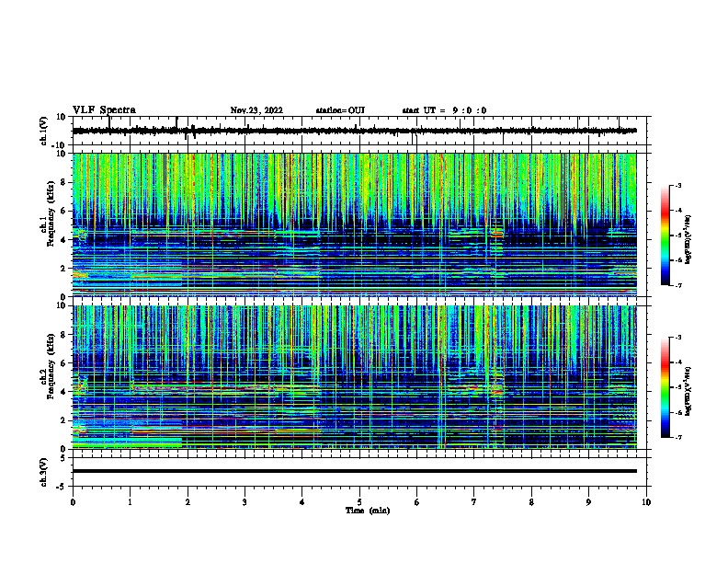Viewport: 728px width, 563px height.
Task: Click the 'Time (min)' x-axis label
Action: coord(368,511)
